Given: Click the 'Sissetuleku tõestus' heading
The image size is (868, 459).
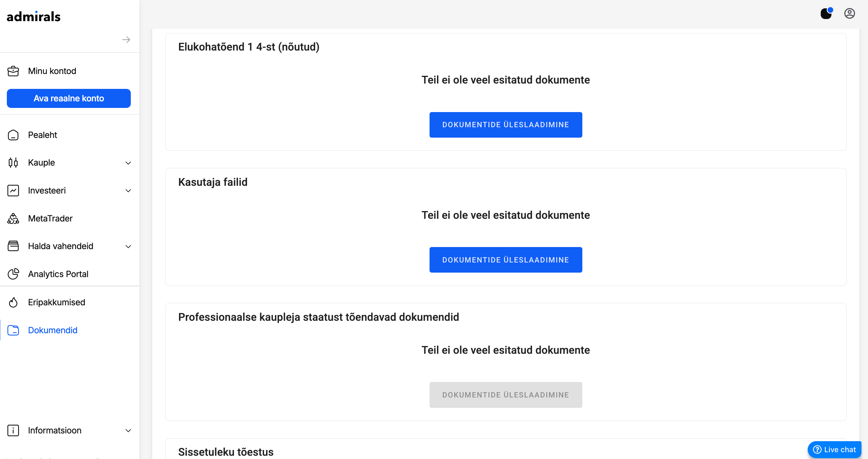Looking at the screenshot, I should pos(226,452).
